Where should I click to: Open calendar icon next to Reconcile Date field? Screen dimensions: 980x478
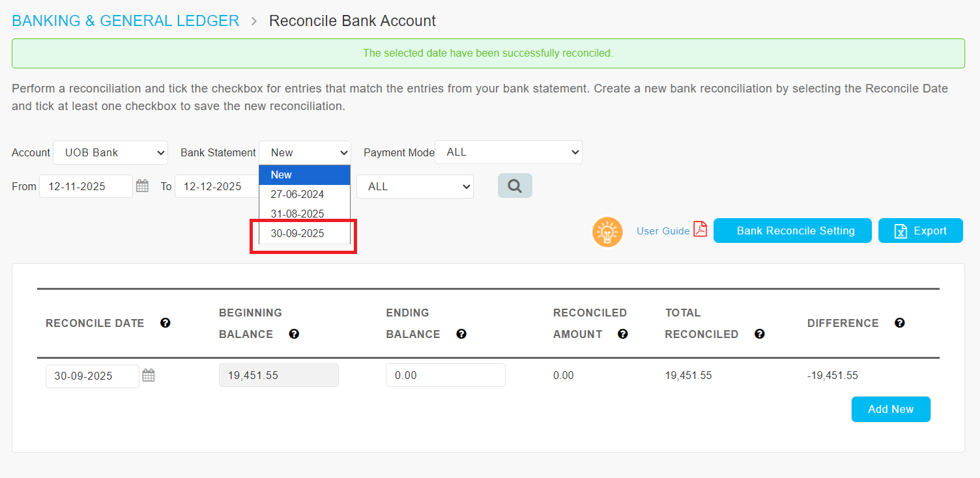[149, 375]
